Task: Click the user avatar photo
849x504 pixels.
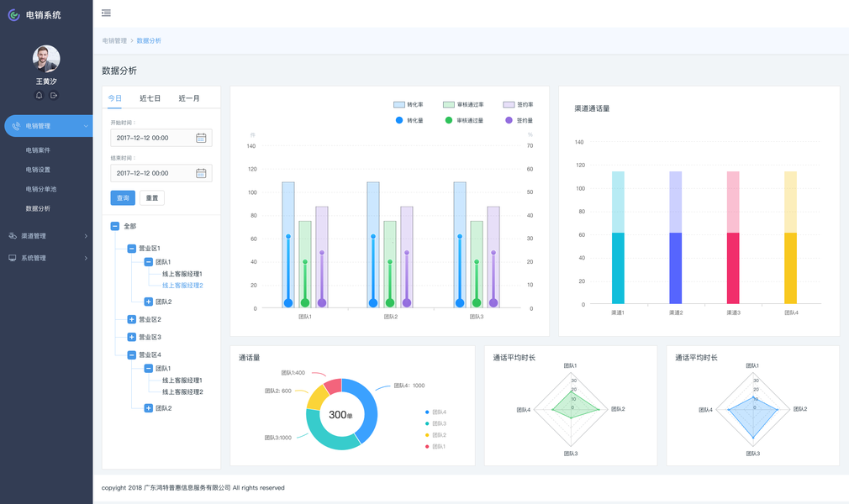Action: coord(46,59)
